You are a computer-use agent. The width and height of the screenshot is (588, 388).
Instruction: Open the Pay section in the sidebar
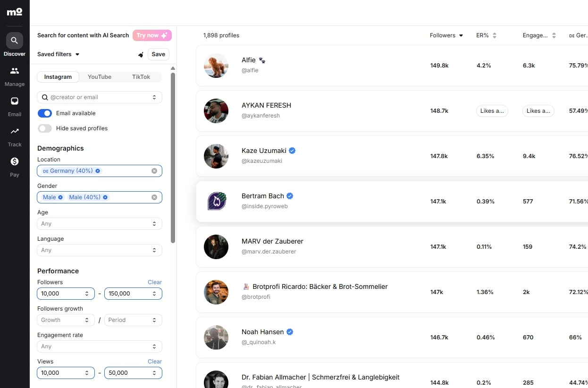point(14,165)
